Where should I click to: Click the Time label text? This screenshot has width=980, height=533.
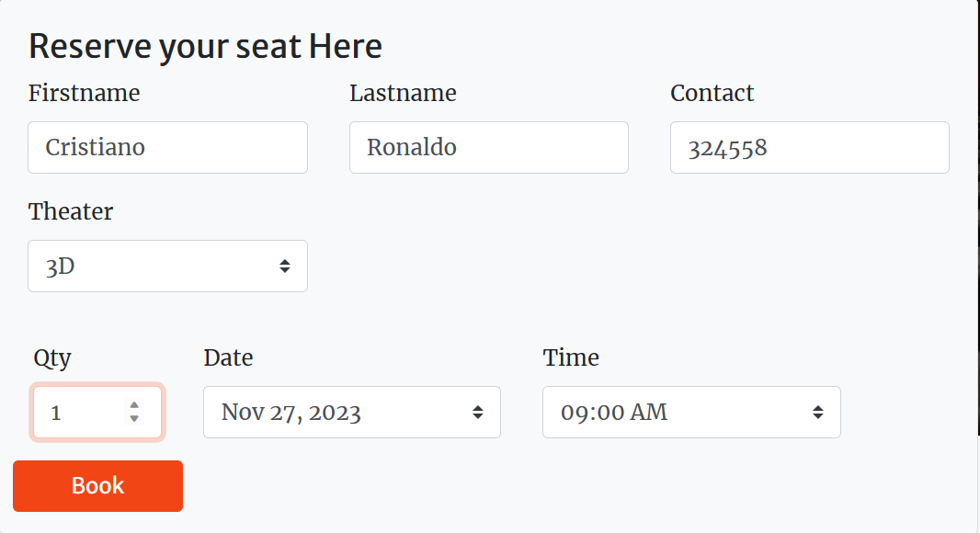click(571, 358)
